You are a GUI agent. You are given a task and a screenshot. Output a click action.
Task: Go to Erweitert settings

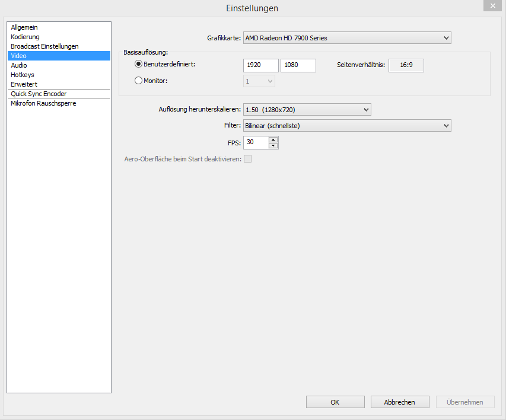(x=59, y=84)
